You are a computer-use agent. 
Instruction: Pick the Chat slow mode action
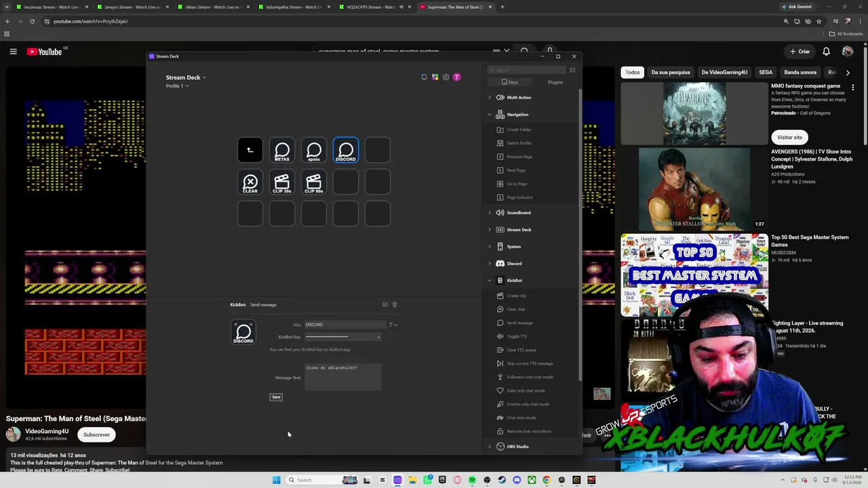521,418
